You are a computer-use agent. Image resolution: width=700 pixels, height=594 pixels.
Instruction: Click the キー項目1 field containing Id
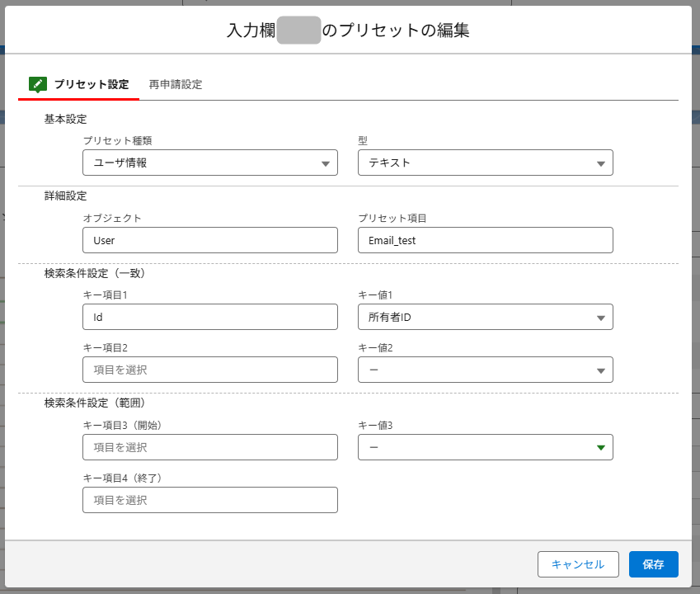click(x=210, y=317)
